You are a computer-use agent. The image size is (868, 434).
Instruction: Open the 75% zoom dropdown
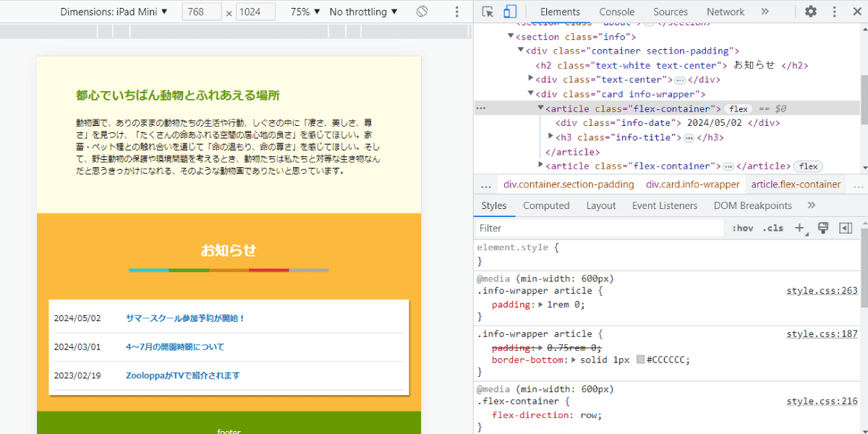(305, 12)
